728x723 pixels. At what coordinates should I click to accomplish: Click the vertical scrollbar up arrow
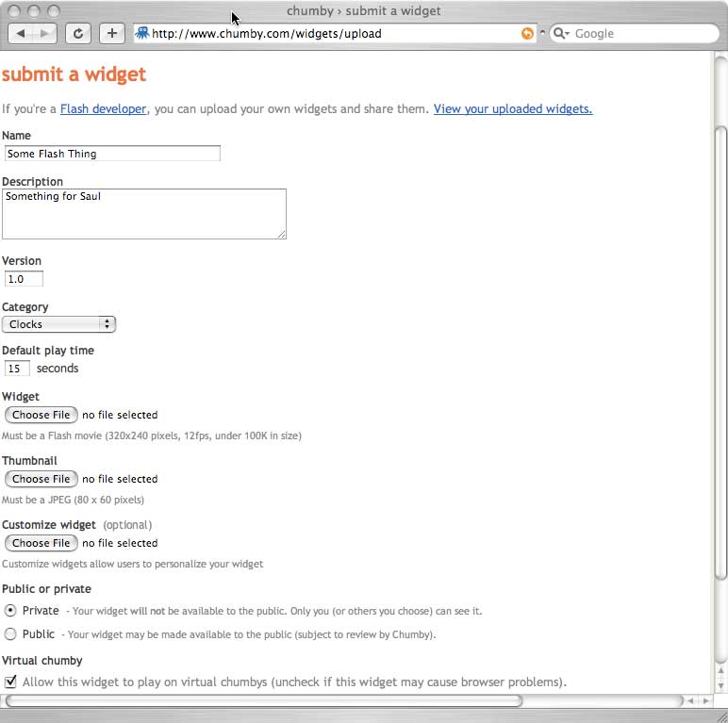[x=720, y=671]
